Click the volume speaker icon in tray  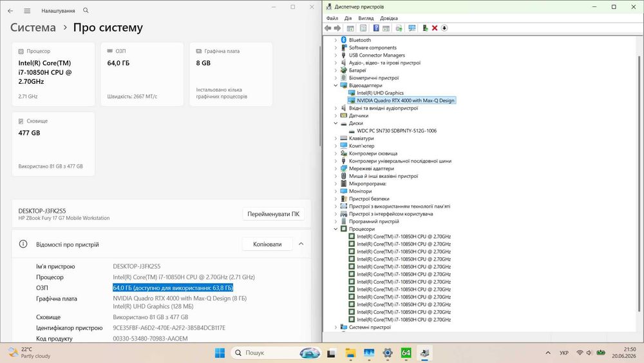click(589, 353)
